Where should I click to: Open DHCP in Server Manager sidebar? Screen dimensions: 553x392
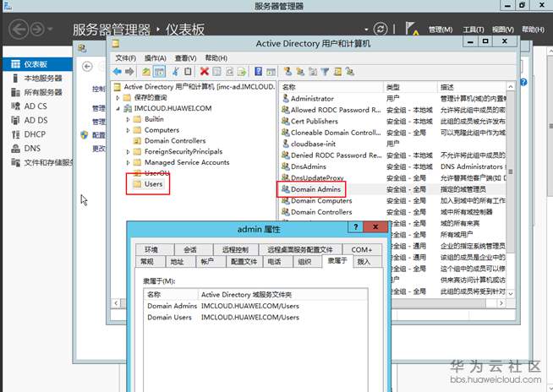pos(35,134)
